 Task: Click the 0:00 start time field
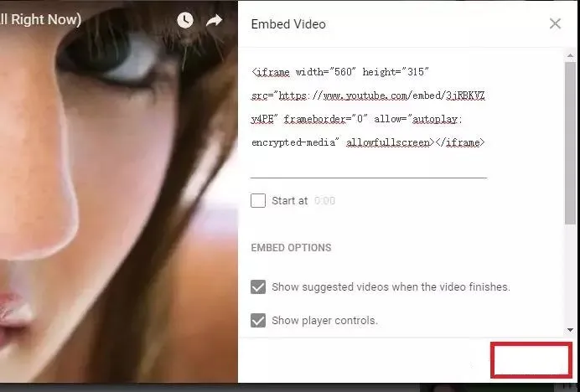coord(324,201)
